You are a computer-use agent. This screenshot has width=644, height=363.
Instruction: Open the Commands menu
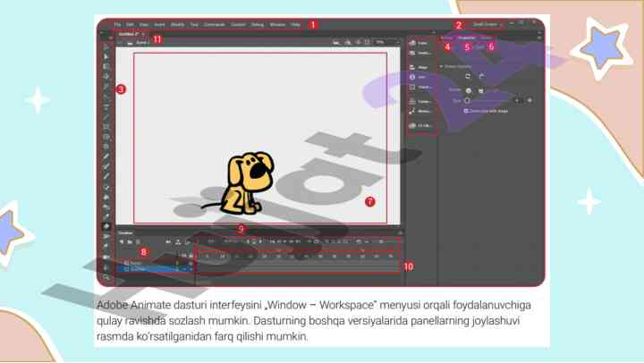coord(215,25)
